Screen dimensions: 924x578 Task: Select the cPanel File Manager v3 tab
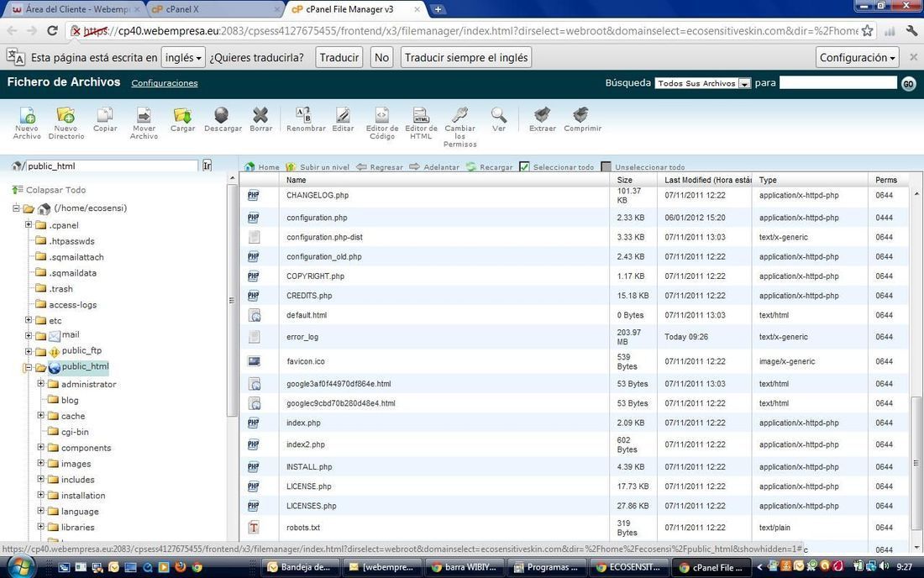355,9
